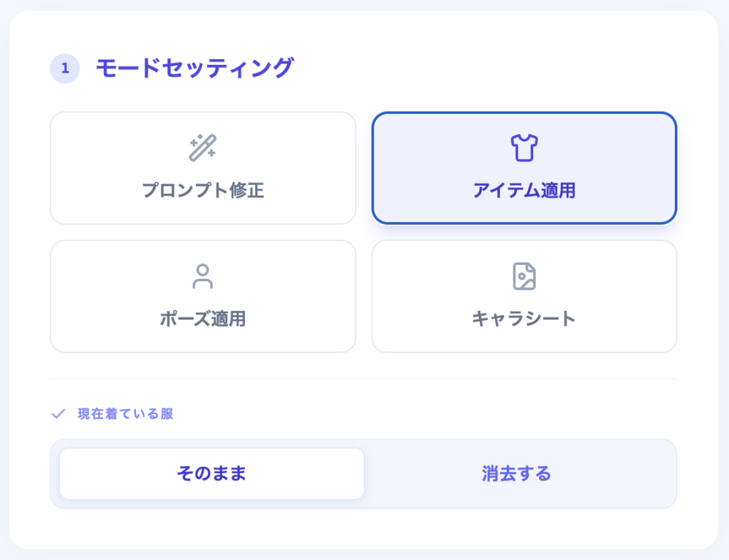
Task: Click the 現在着ている服 section label
Action: (125, 413)
